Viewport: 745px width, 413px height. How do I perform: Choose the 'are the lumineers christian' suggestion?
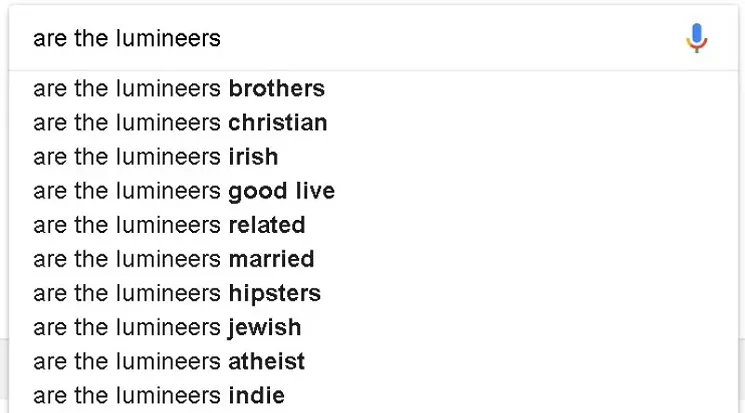373,123
